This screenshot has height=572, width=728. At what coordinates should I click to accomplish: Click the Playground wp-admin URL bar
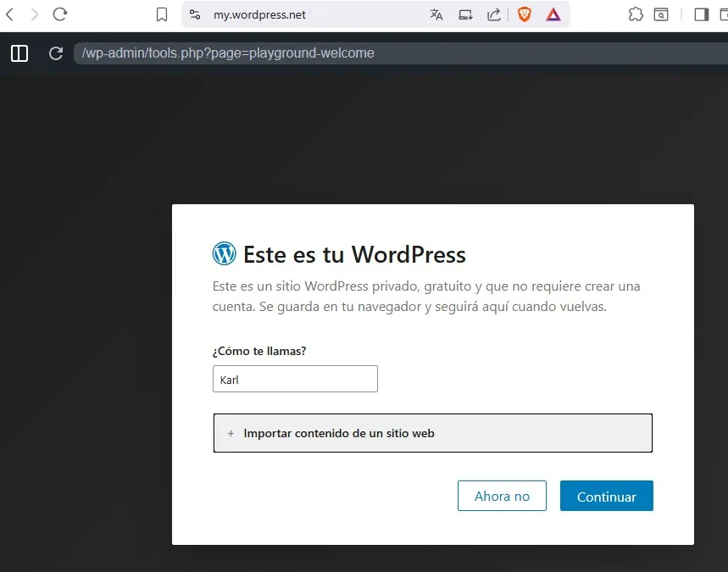pyautogui.click(x=339, y=53)
